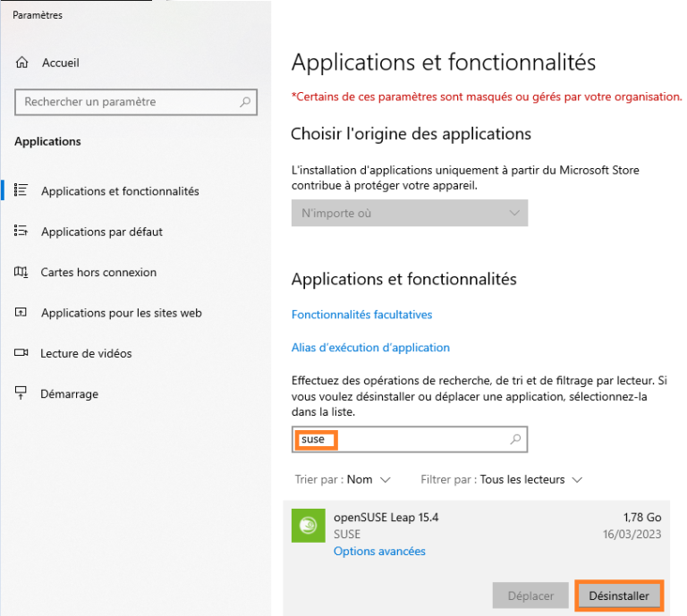
Task: Click the Applications et fonctionnalités list icon
Action: point(21,190)
